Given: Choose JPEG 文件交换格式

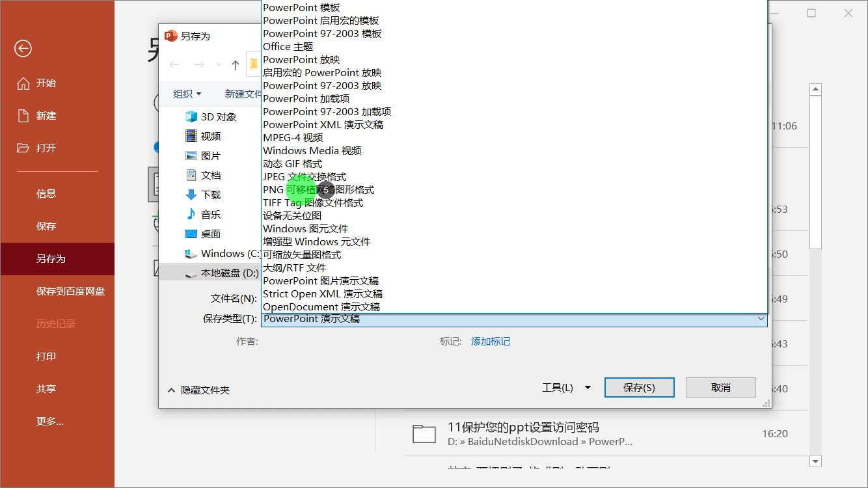Looking at the screenshot, I should point(514,177).
